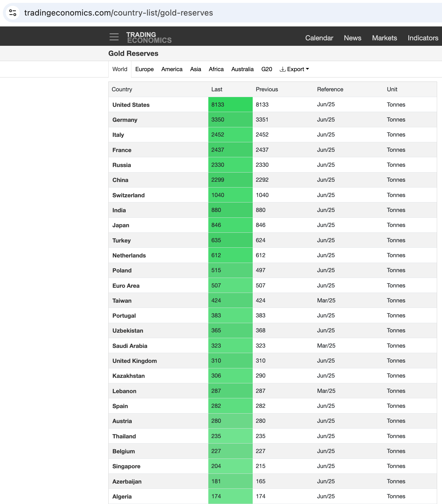Open News in top navigation
This screenshot has width=442, height=504.
(x=352, y=38)
